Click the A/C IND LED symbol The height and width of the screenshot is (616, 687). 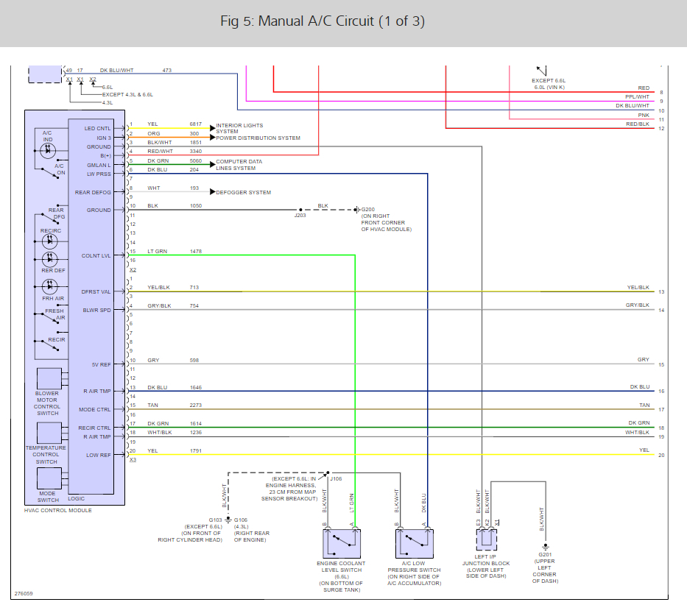pos(49,149)
